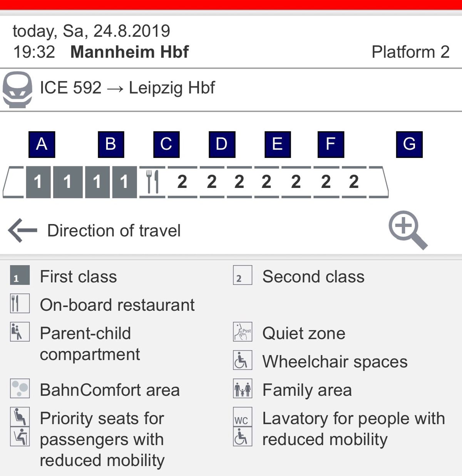Screen dimensions: 462x476
Task: Tap the Quiet zone legend icon
Action: coord(243,332)
